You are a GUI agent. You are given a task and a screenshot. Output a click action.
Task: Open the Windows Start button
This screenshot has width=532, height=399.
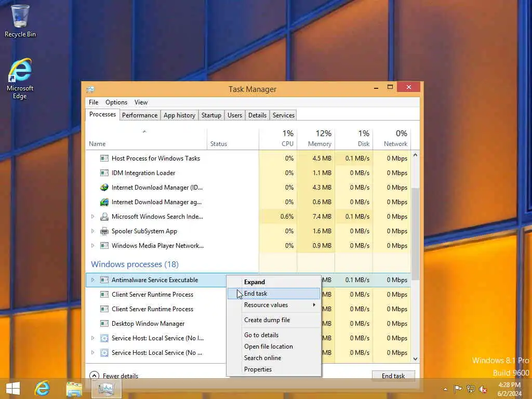(13, 389)
